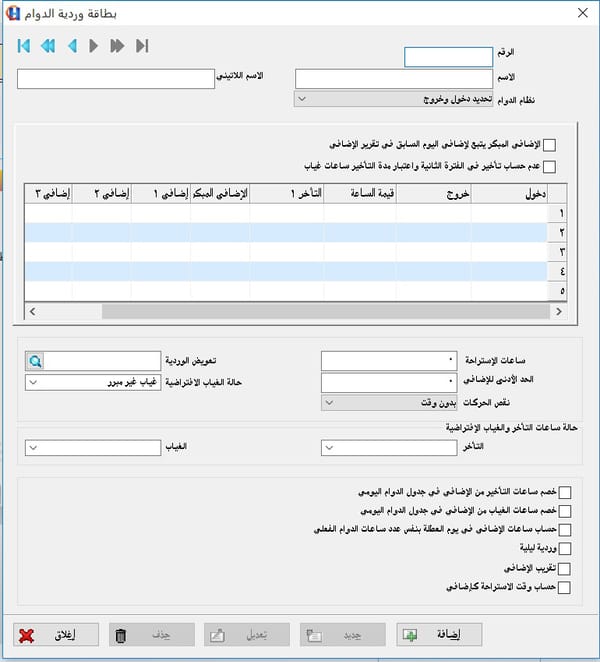The width and height of the screenshot is (600, 662).
Task: Open the نظام الدوام dropdown
Action: click(393, 99)
